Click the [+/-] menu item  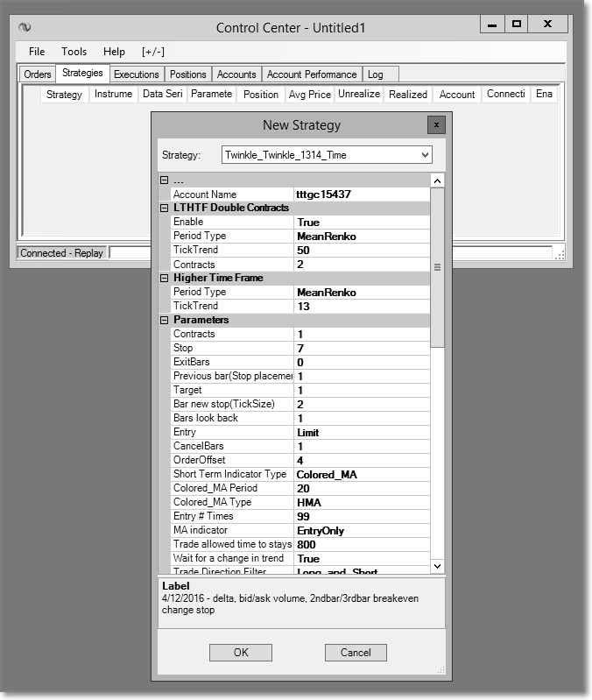[153, 52]
